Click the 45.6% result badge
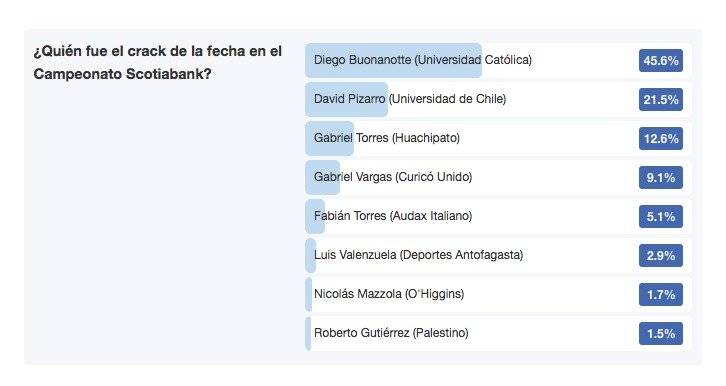This screenshot has width=726, height=386. coord(661,61)
